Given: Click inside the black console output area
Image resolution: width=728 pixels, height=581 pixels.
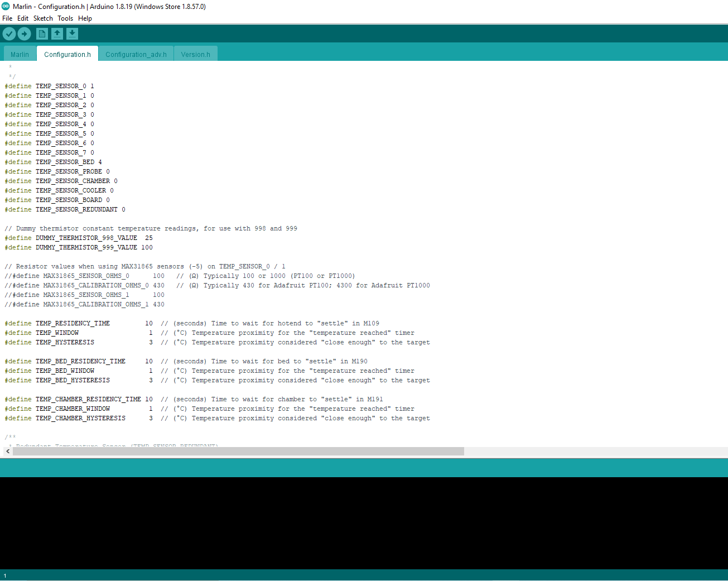Looking at the screenshot, I should tap(364, 523).
